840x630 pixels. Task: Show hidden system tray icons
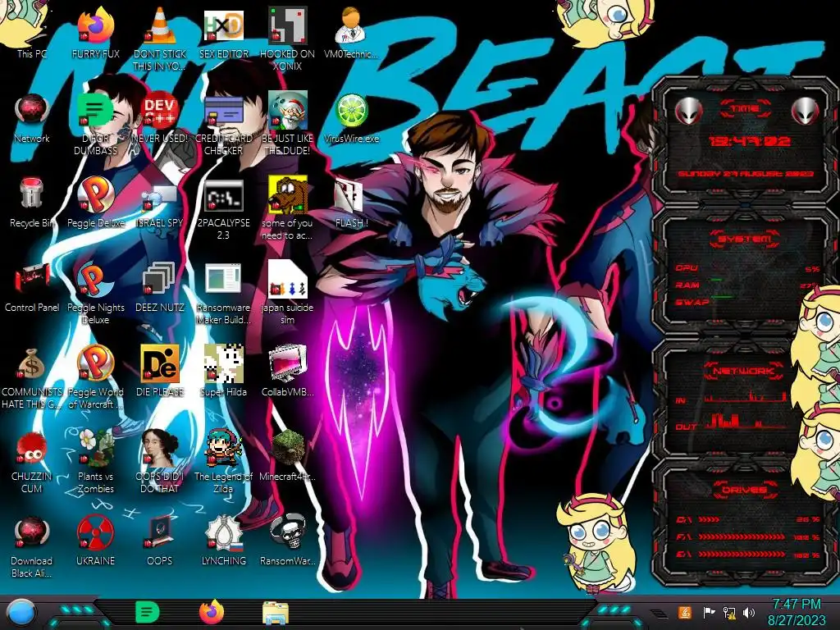[659, 613]
